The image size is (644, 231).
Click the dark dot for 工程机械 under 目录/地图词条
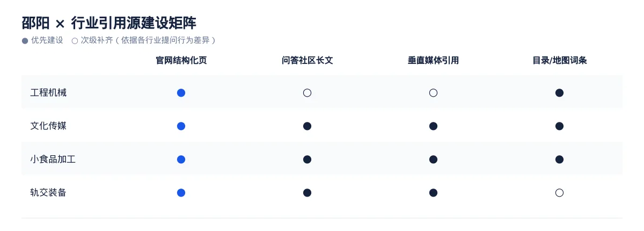tap(559, 93)
